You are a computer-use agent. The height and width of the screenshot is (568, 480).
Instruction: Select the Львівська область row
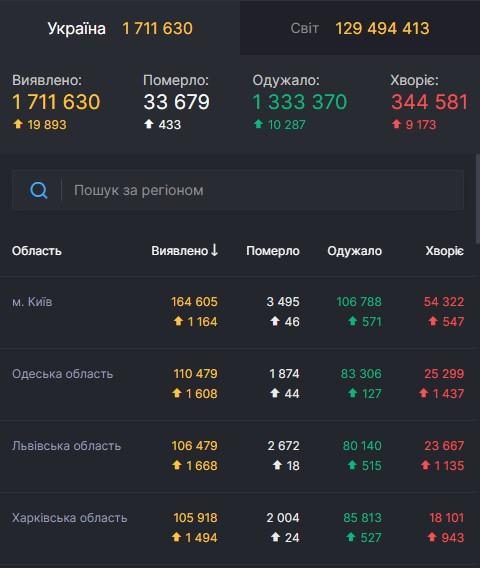click(238, 456)
